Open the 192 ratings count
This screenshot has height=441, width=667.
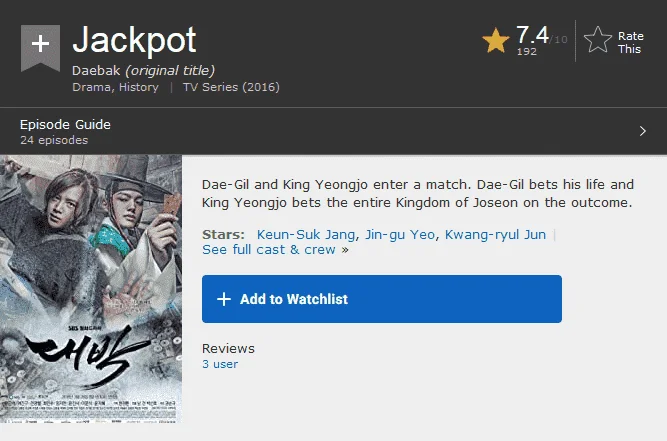pos(527,51)
